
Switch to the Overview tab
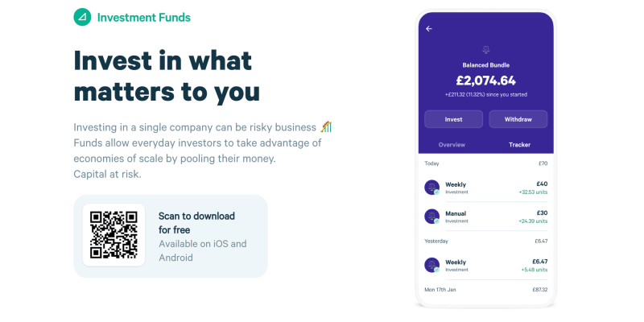point(452,145)
